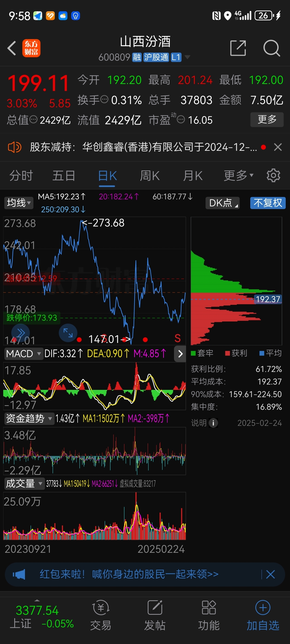Open the MACD indicator dropdown
290x644 pixels.
tap(24, 354)
